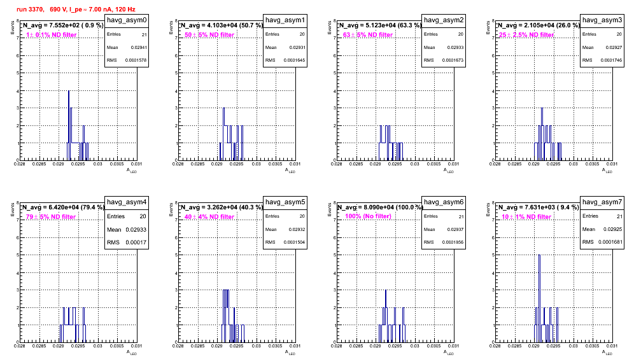Click the Events y-axis title of havg_asym4 plot
634x364 pixels.
coord(13,209)
